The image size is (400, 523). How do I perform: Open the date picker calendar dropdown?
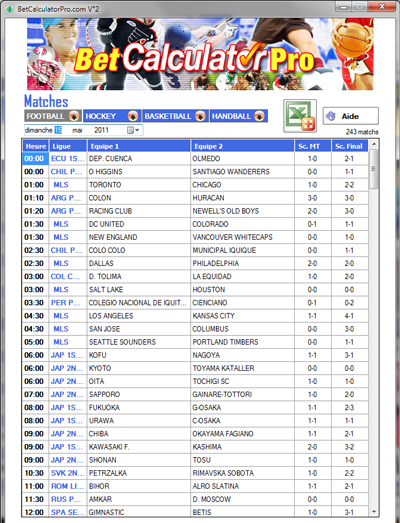pos(133,130)
